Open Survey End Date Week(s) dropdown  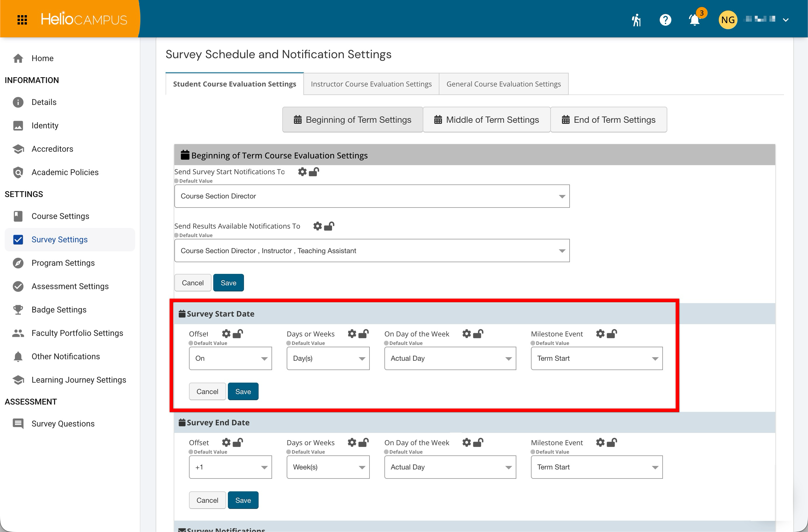click(328, 467)
